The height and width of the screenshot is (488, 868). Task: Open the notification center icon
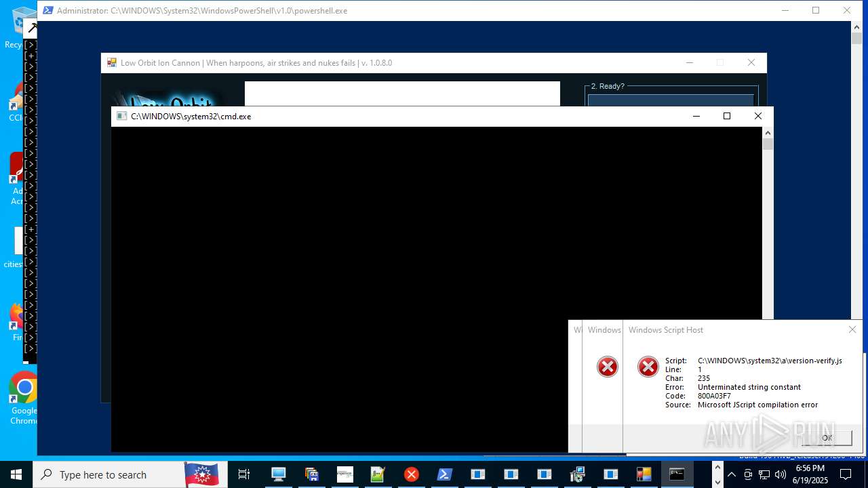coord(845,474)
